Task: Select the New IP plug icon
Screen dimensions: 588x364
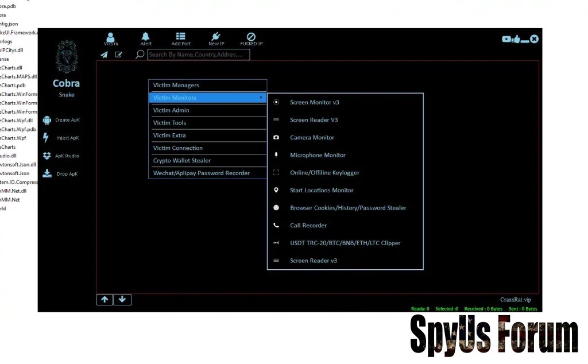Action: pos(216,38)
